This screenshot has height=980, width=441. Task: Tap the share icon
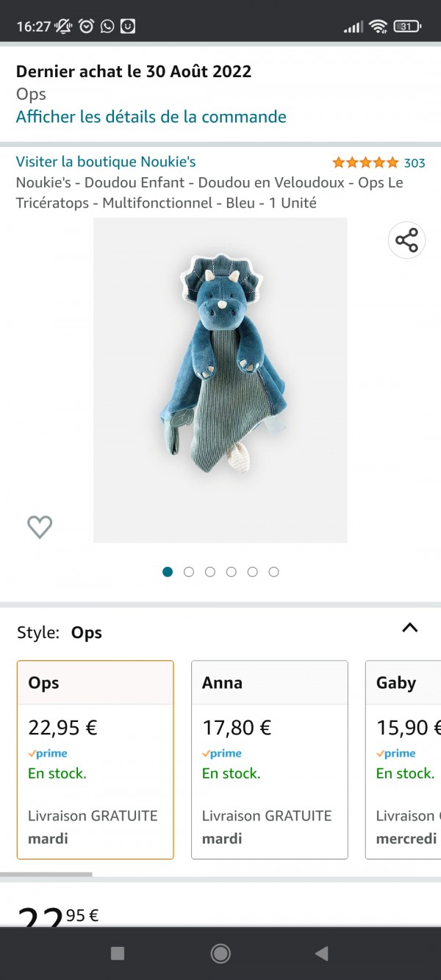point(406,240)
